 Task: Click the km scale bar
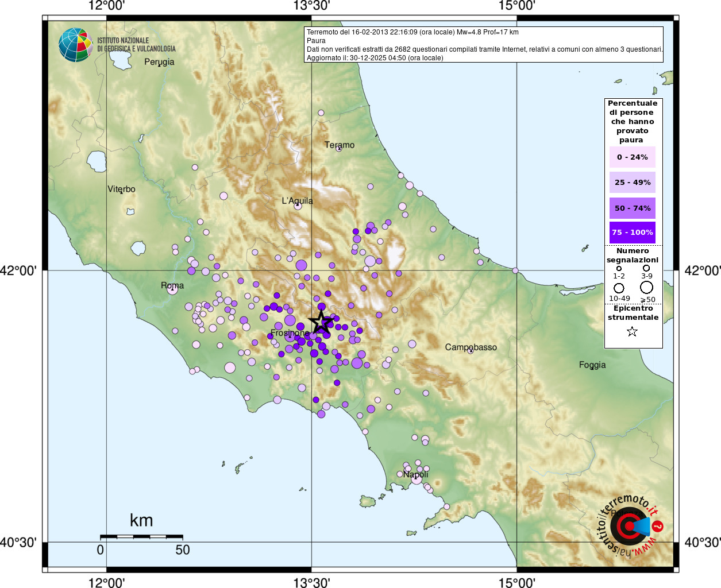click(141, 537)
